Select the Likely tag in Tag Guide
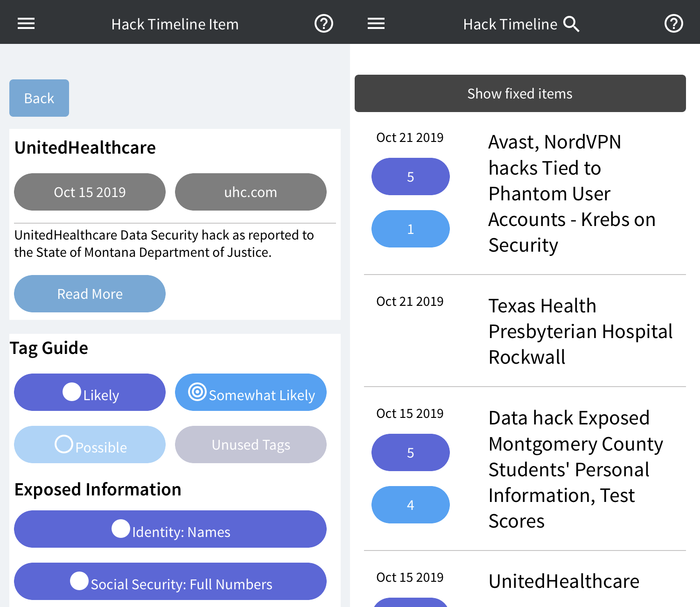Image resolution: width=700 pixels, height=607 pixels. click(x=90, y=392)
